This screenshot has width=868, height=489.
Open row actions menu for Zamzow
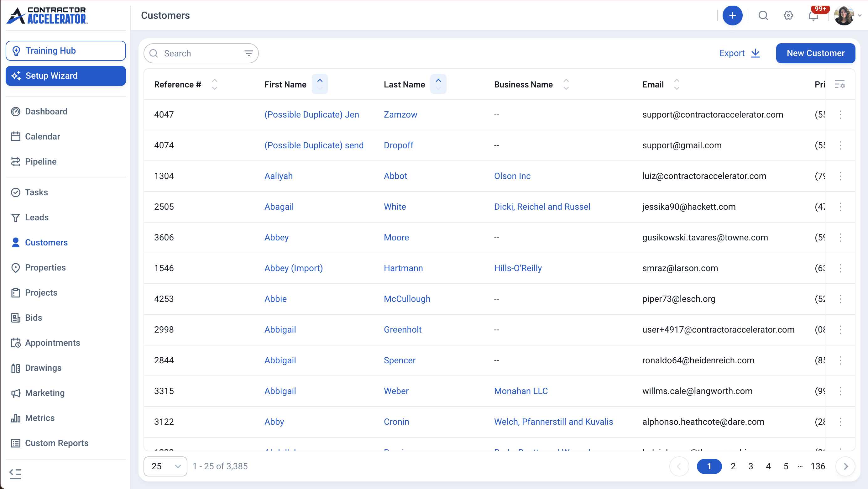point(840,115)
